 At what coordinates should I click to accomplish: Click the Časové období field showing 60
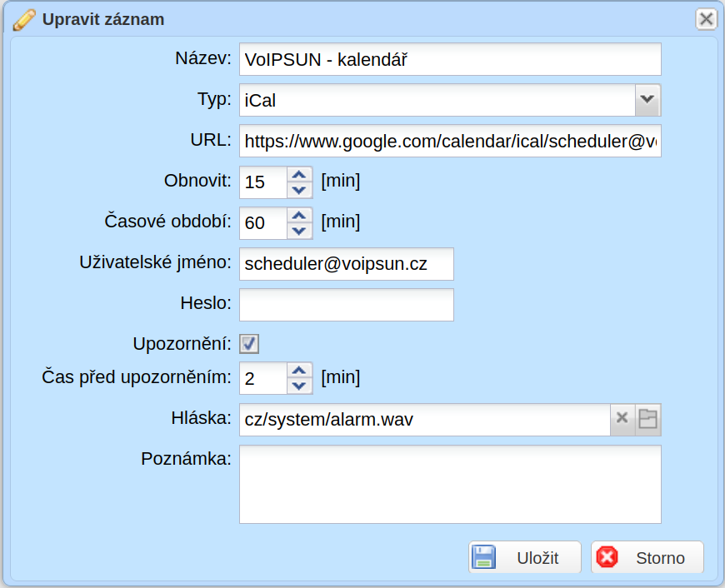[263, 223]
